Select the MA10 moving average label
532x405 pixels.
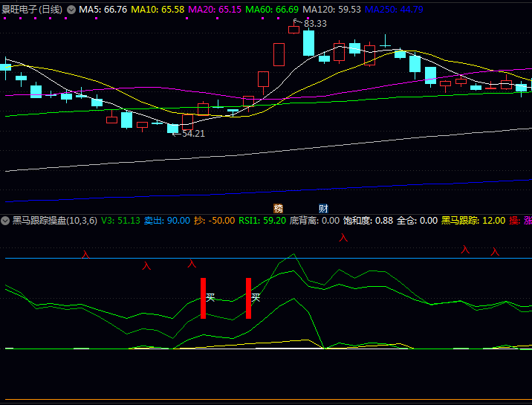pyautogui.click(x=158, y=10)
